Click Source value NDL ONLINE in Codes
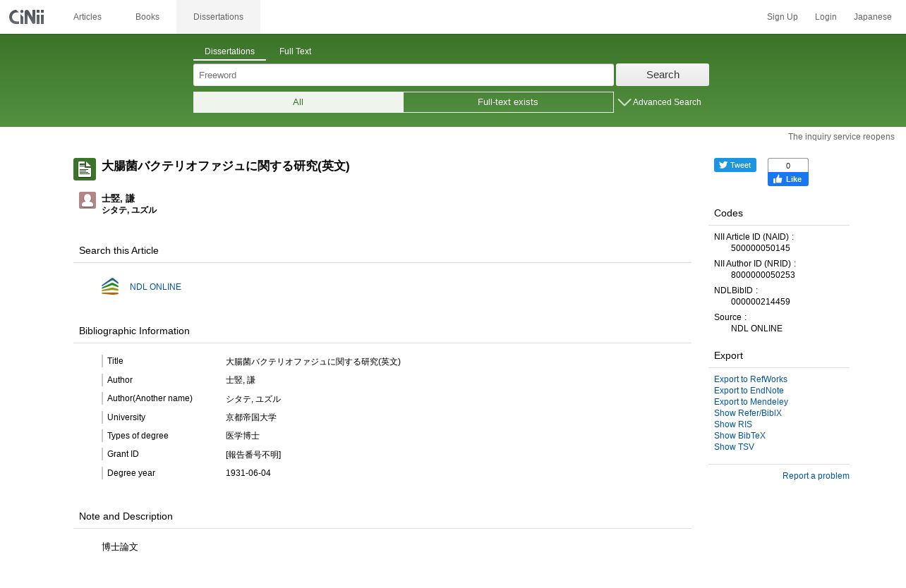This screenshot has height=588, width=906. click(756, 329)
